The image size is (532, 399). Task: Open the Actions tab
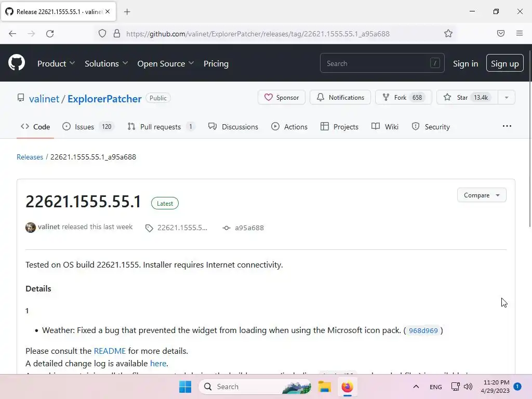coord(289,127)
